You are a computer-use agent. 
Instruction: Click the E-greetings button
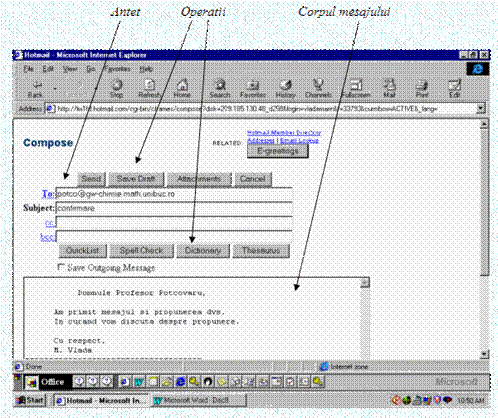[278, 151]
